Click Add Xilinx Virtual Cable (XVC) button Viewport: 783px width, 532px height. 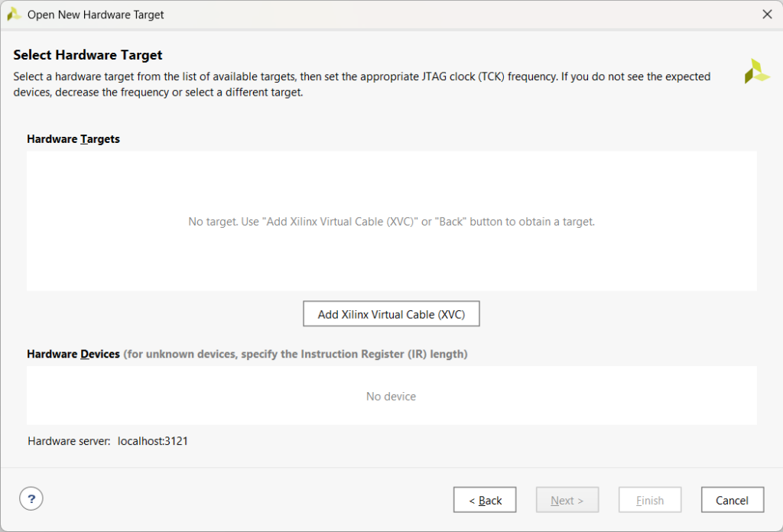[391, 314]
